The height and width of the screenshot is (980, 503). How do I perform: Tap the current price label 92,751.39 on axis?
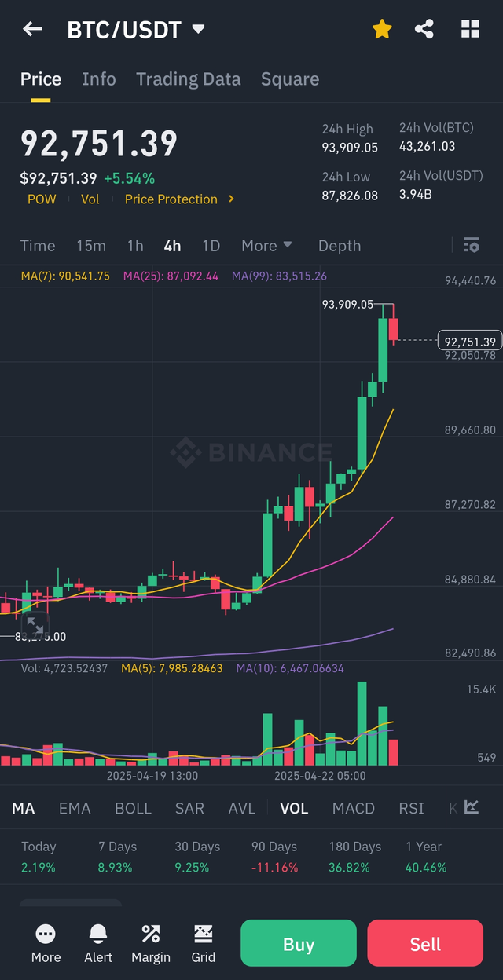(470, 341)
